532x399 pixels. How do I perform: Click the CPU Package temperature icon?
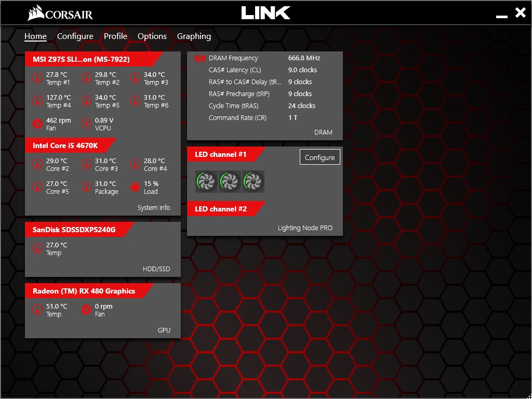tap(86, 187)
